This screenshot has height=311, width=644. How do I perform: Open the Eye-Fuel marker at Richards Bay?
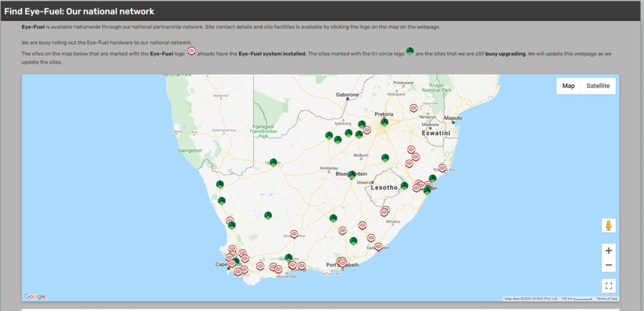coord(442,168)
